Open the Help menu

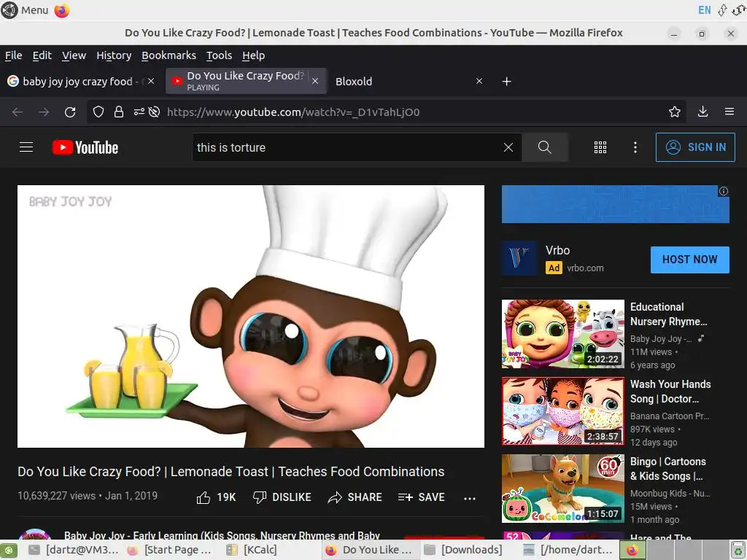click(x=253, y=55)
